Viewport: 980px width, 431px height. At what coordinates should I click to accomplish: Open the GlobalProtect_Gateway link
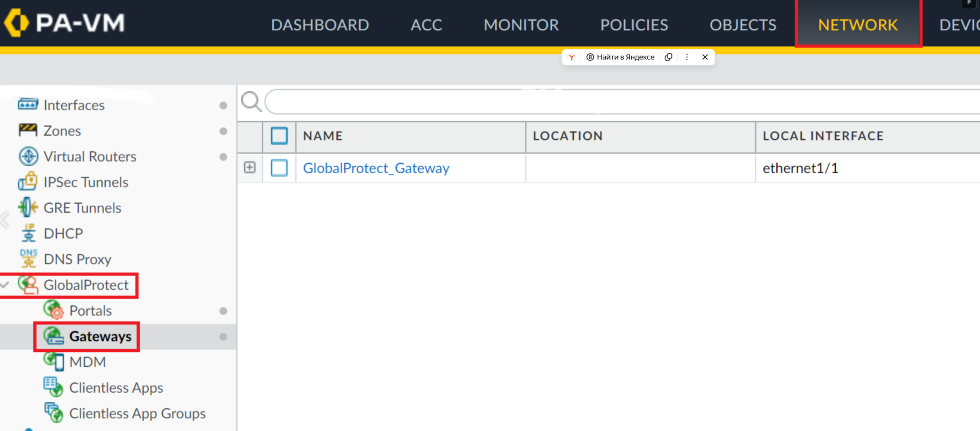(x=376, y=168)
